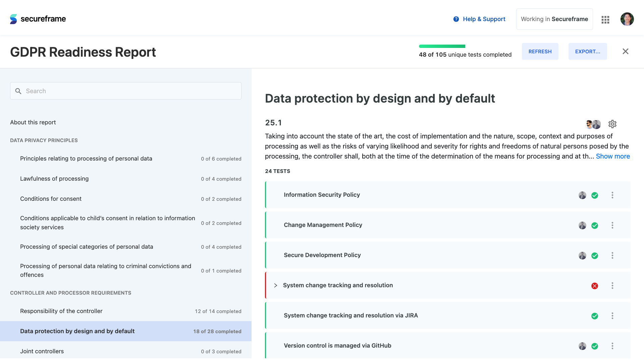Open kebab menu for JIRA change tracking test
This screenshot has width=644, height=362.
tap(612, 316)
